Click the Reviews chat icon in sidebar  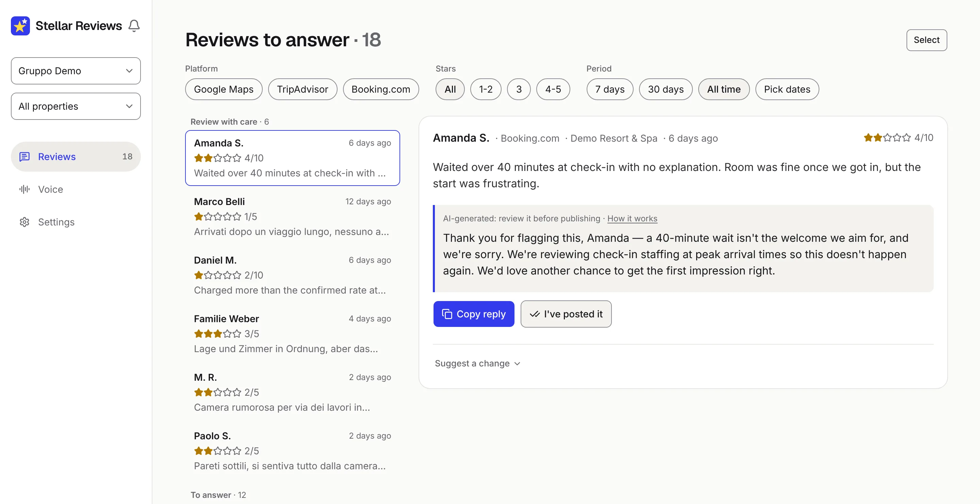pos(25,156)
